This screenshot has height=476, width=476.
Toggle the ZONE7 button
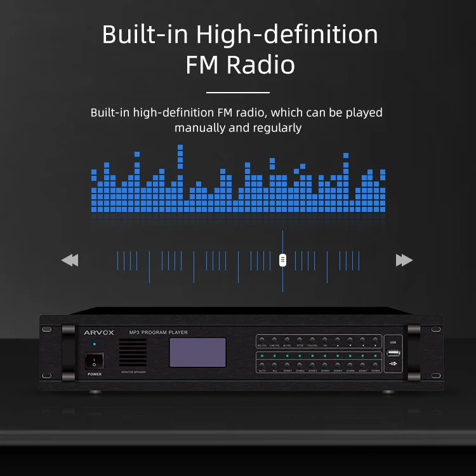362,365
